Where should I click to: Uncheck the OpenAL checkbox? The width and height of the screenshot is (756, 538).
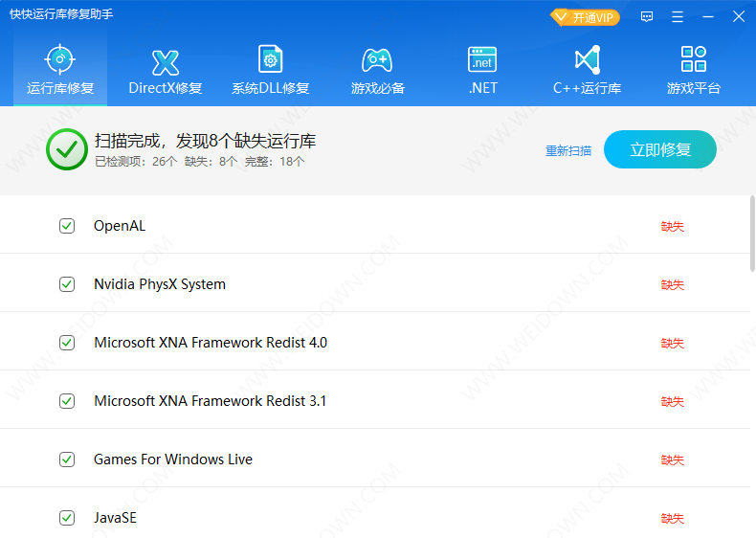67,226
